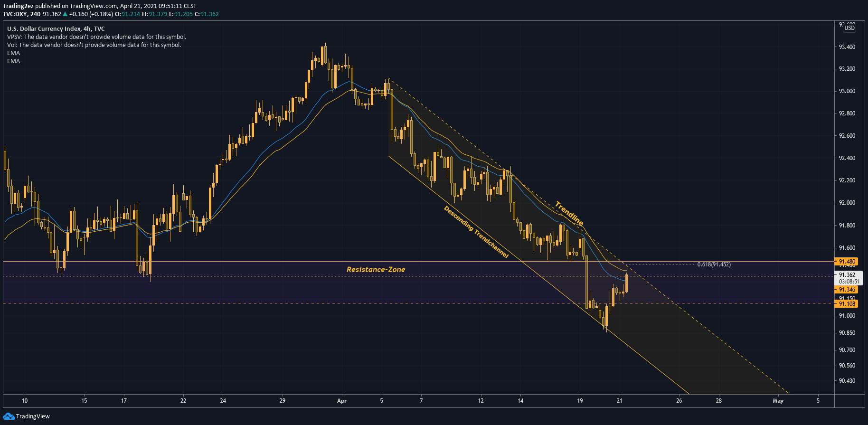Screen dimensions: 868x425
Task: Click the 91.362 current price tag
Action: click(847, 275)
